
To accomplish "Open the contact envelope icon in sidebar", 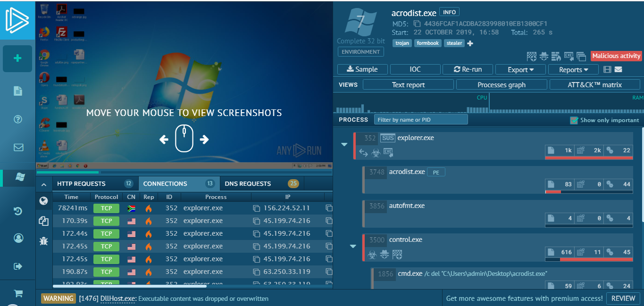I will [x=18, y=147].
